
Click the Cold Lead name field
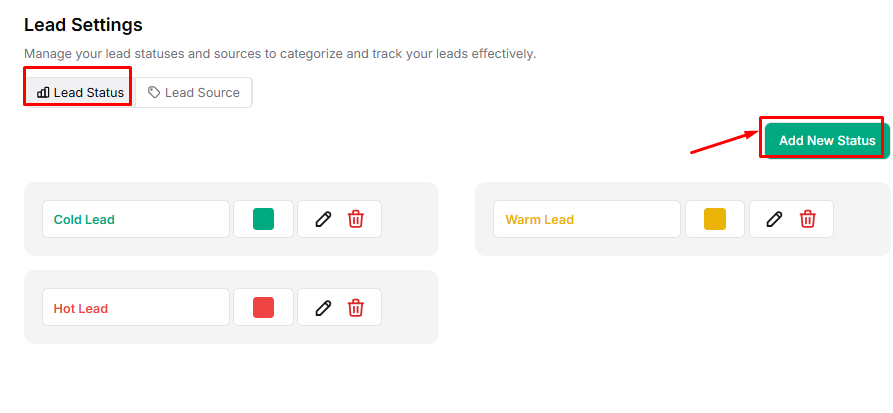(x=136, y=219)
